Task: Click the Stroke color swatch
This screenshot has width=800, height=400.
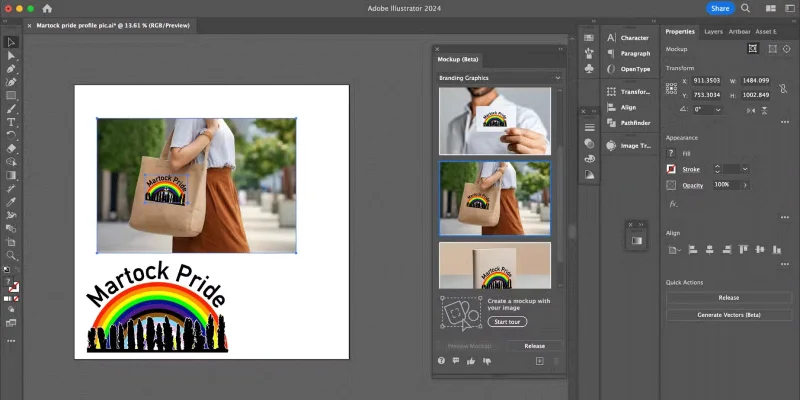Action: (671, 169)
